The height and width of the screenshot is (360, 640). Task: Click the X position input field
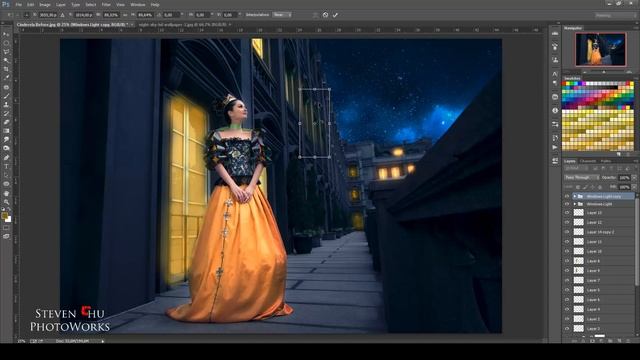coord(48,15)
